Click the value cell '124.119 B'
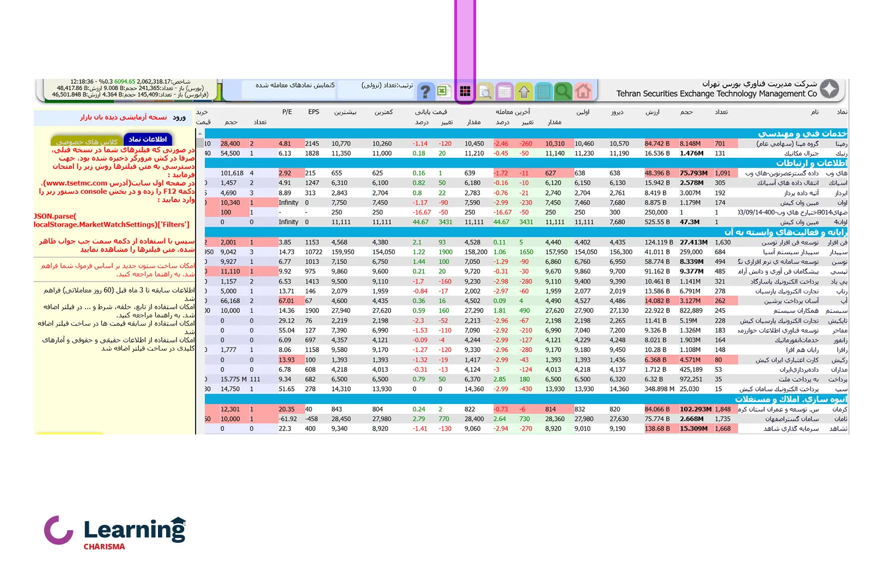This screenshot has height=588, width=883. tap(659, 242)
